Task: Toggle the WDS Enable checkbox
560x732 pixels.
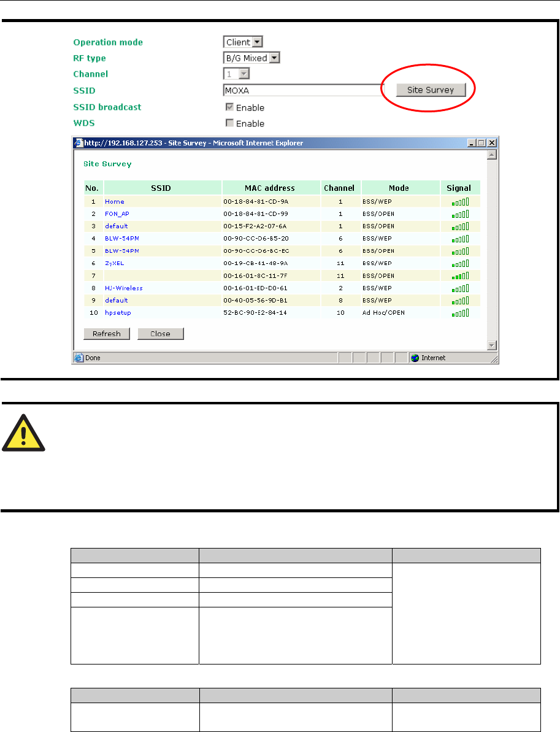Action: [x=229, y=123]
